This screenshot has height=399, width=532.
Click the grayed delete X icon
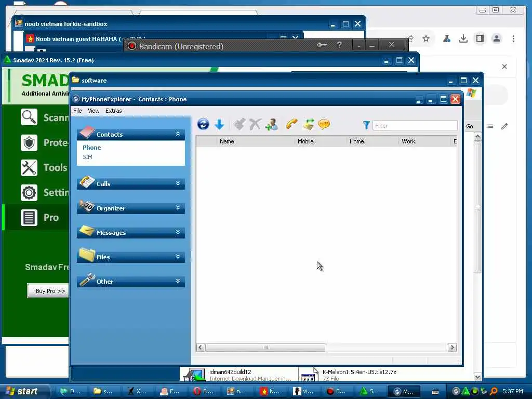[x=255, y=125]
